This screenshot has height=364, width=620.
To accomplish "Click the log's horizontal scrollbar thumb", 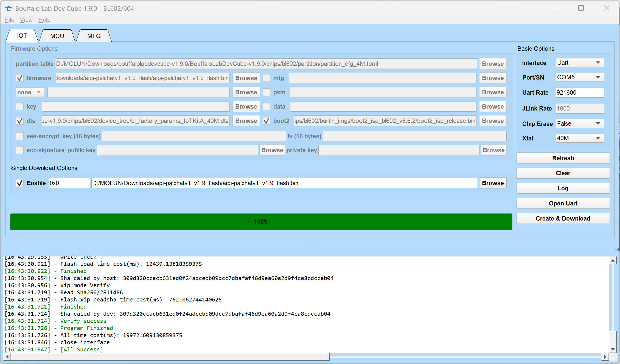I will [170, 357].
